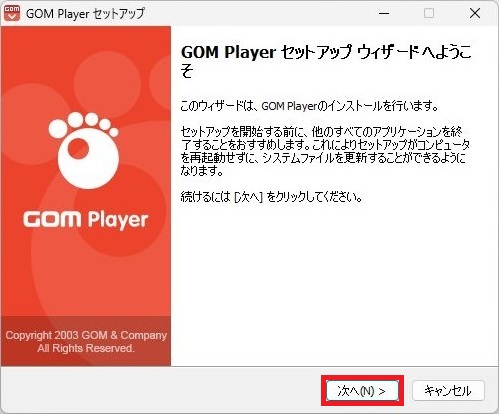Abort installation via the キャンセル button

[x=448, y=391]
